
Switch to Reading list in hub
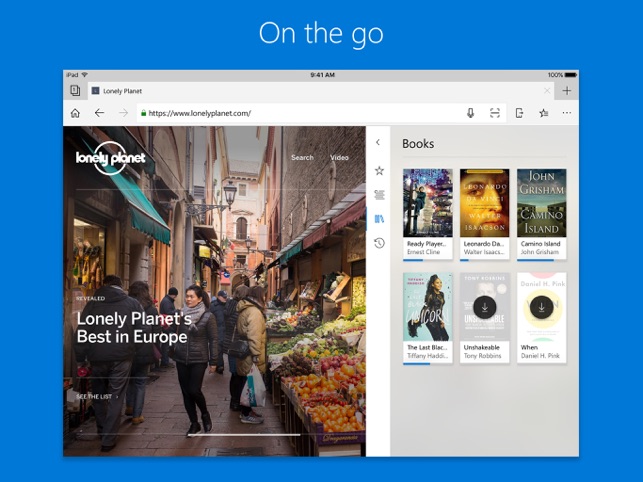[x=379, y=194]
